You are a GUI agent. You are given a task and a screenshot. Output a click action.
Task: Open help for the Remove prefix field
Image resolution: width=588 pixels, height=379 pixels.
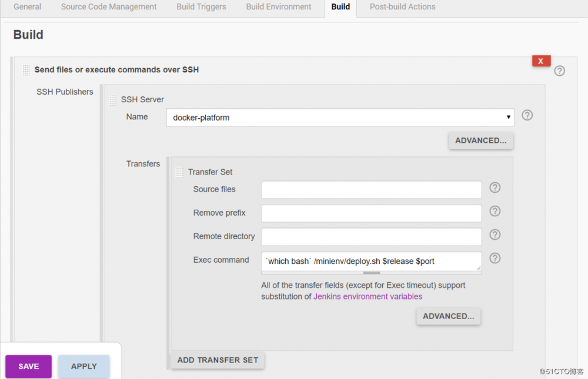point(495,211)
